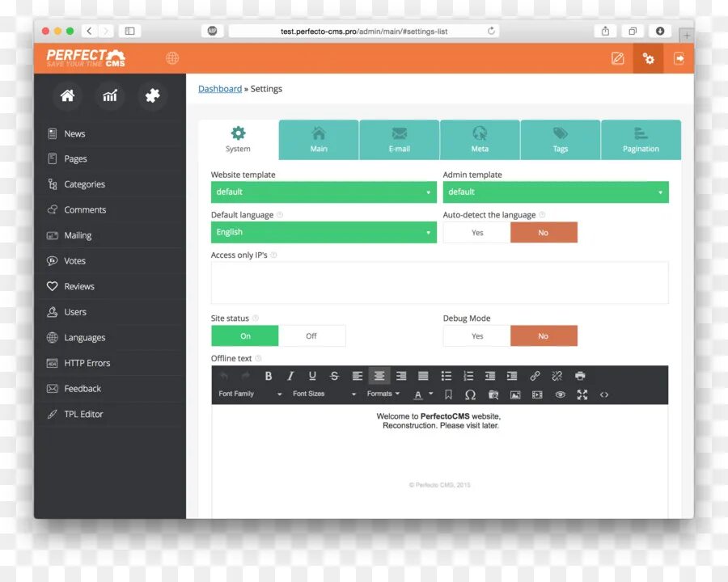Open Website template dropdown
Viewport: 728px width, 582px height.
[324, 192]
